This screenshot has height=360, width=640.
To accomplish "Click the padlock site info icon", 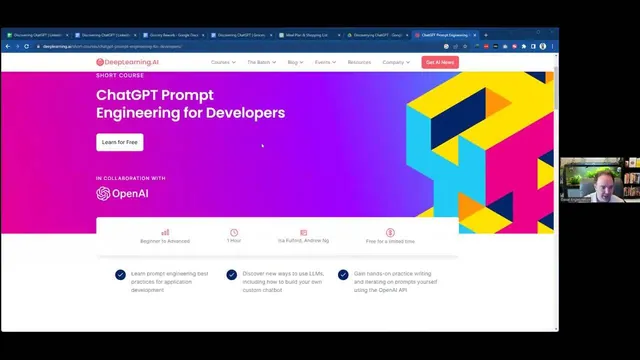I will (x=38, y=47).
